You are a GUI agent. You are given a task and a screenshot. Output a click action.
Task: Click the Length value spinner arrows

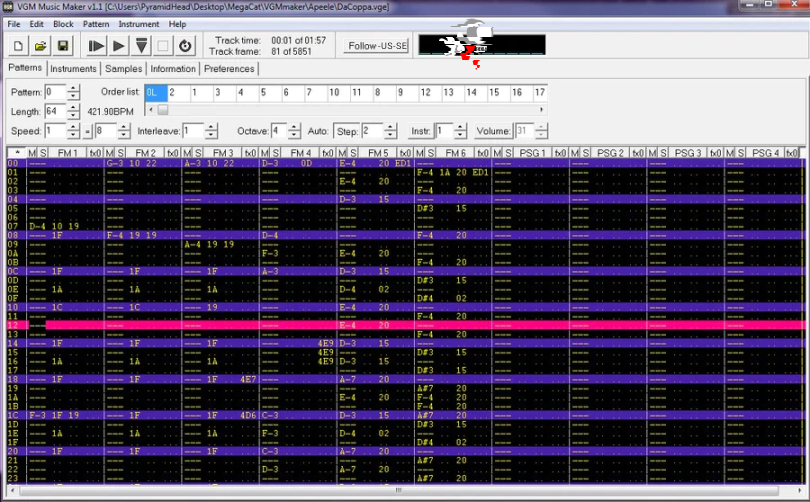click(x=74, y=111)
